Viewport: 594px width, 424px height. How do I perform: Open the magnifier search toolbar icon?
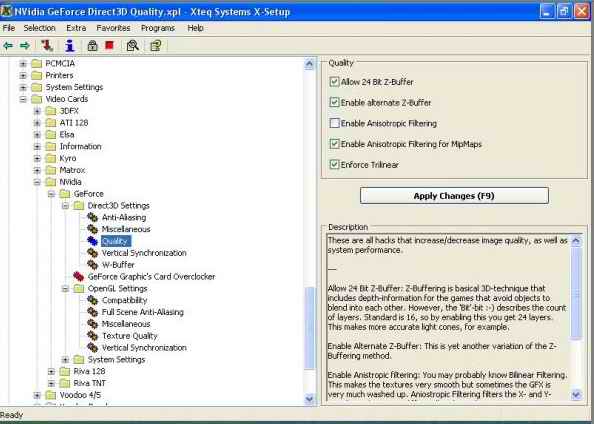click(133, 45)
